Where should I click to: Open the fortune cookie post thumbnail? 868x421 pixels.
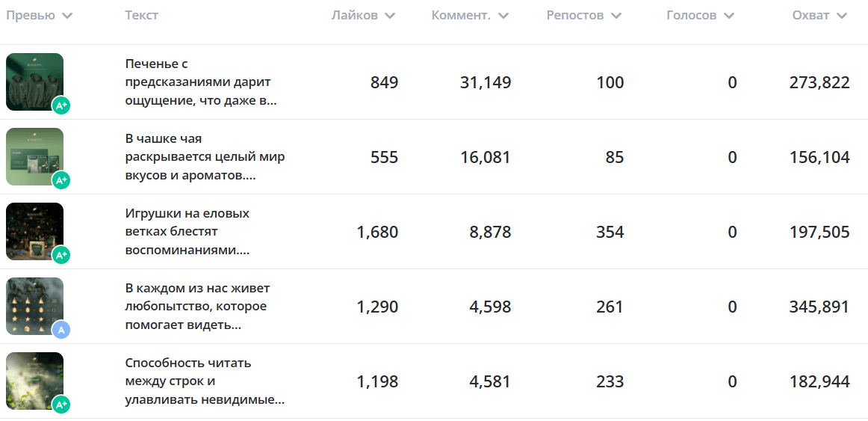point(34,79)
